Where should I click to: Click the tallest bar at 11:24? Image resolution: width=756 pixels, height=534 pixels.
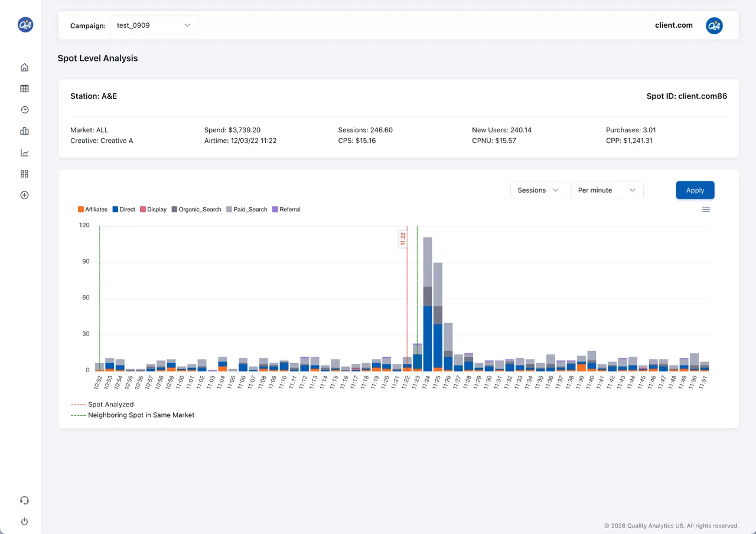(x=428, y=304)
